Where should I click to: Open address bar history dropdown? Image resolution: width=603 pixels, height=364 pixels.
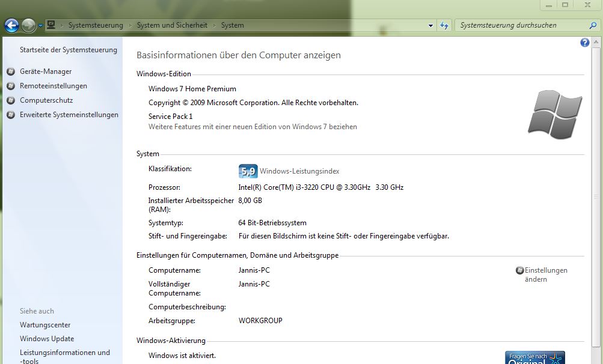coord(430,26)
